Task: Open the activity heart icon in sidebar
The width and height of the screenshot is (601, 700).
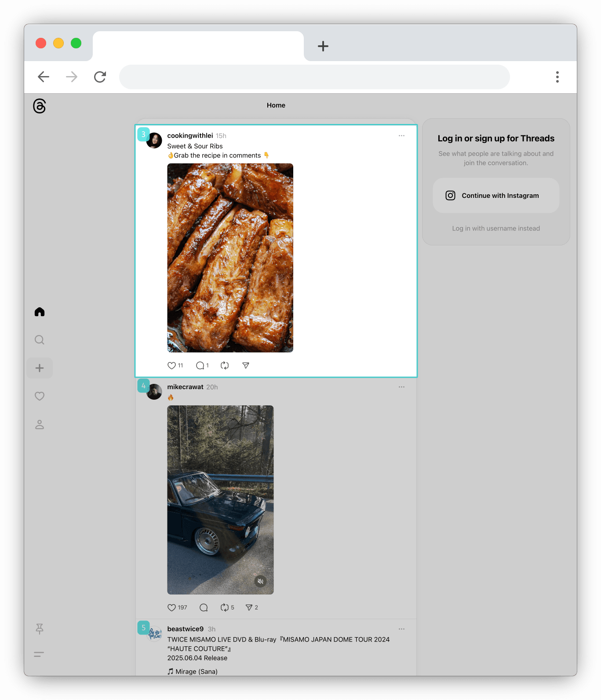Action: (40, 396)
